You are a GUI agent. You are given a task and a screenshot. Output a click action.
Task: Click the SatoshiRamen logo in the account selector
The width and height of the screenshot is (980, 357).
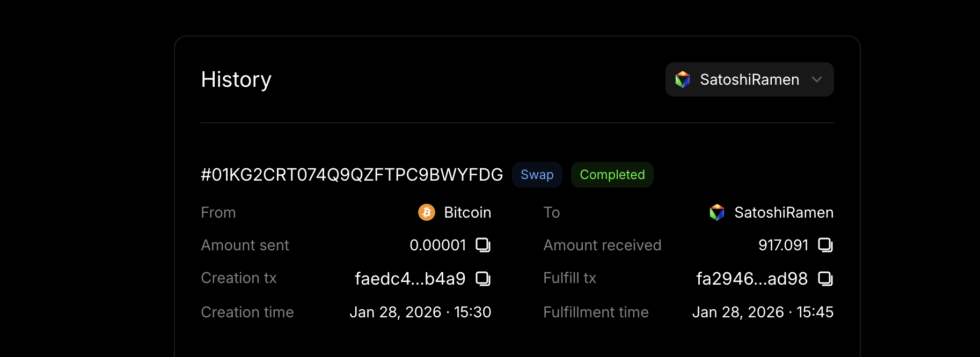point(683,79)
